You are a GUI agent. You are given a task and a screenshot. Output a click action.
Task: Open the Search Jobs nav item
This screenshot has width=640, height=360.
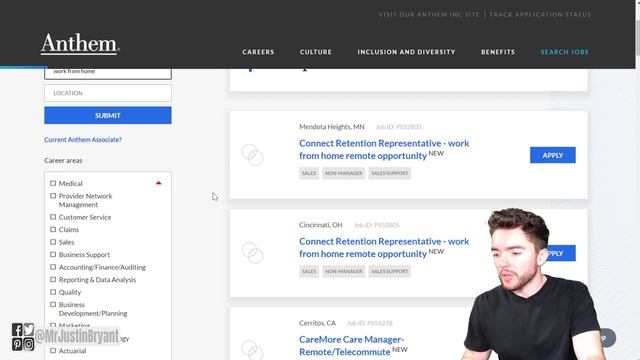click(x=564, y=52)
